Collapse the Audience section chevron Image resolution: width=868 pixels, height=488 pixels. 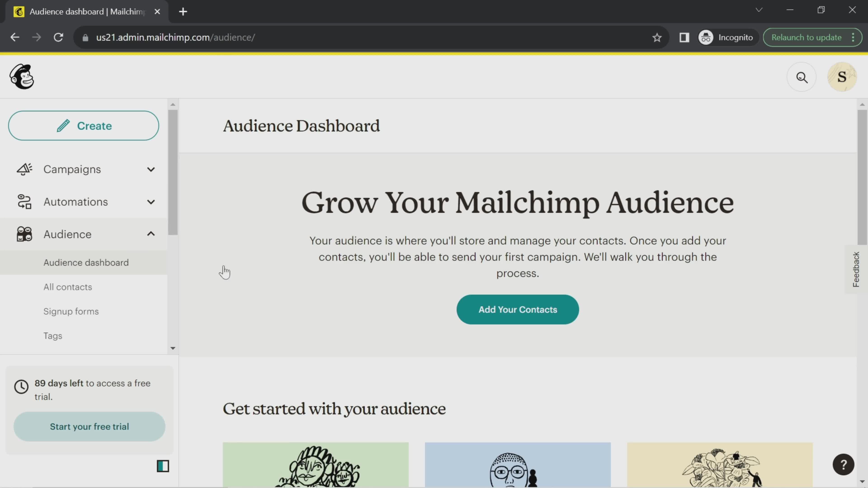(151, 234)
